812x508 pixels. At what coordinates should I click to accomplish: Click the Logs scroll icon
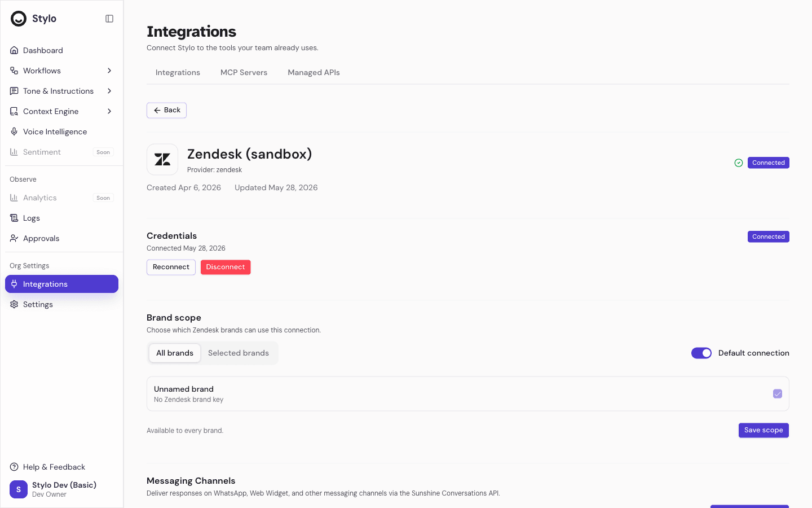coord(14,218)
